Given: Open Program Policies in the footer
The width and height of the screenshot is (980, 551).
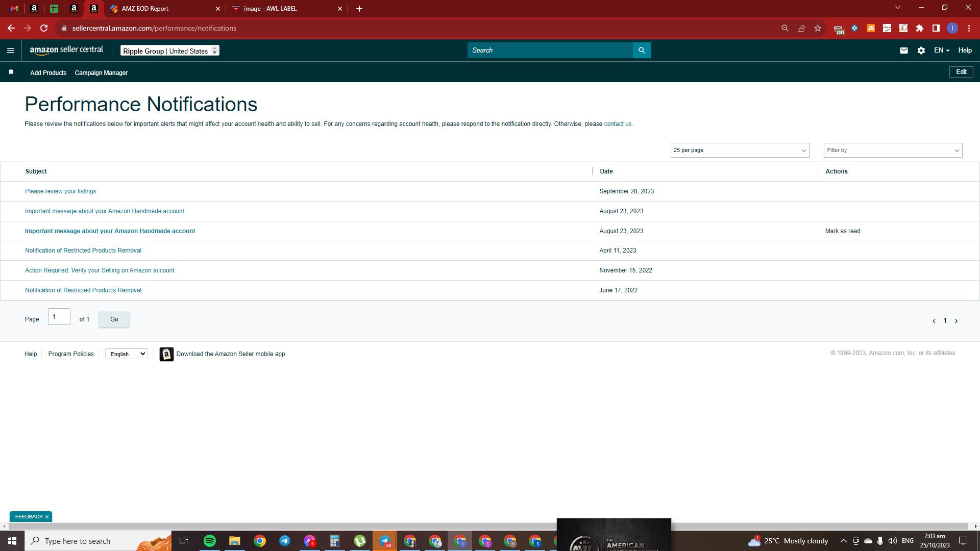Looking at the screenshot, I should pos(71,354).
